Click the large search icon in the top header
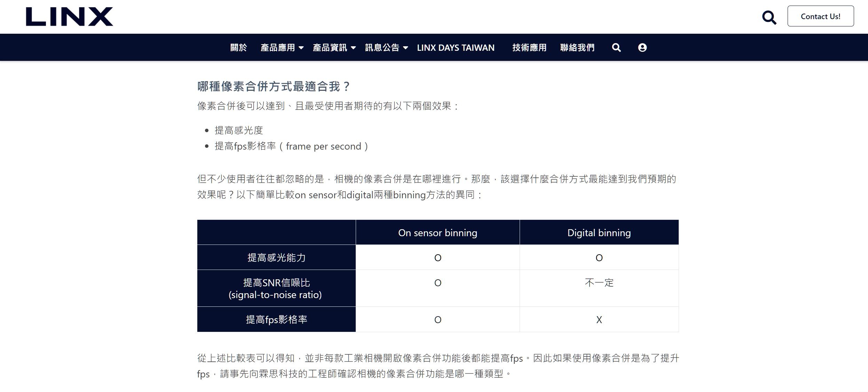Screen dimensions: 868x392 click(769, 17)
